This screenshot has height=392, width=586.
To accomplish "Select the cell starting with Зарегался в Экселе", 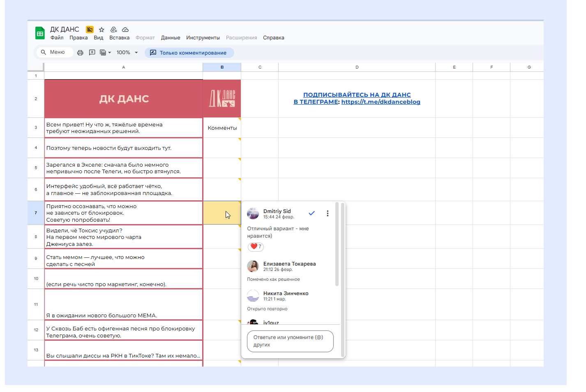I will point(123,168).
